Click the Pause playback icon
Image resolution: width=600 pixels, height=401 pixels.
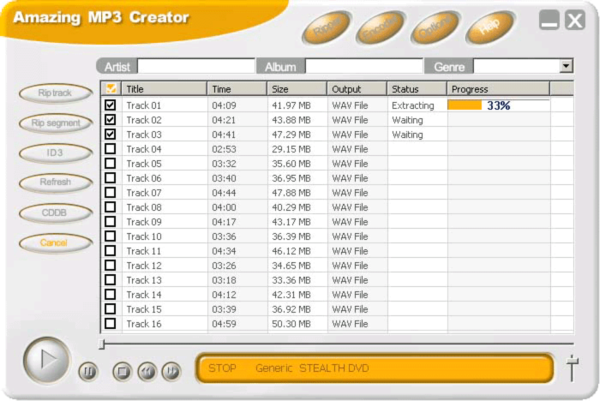pos(88,372)
